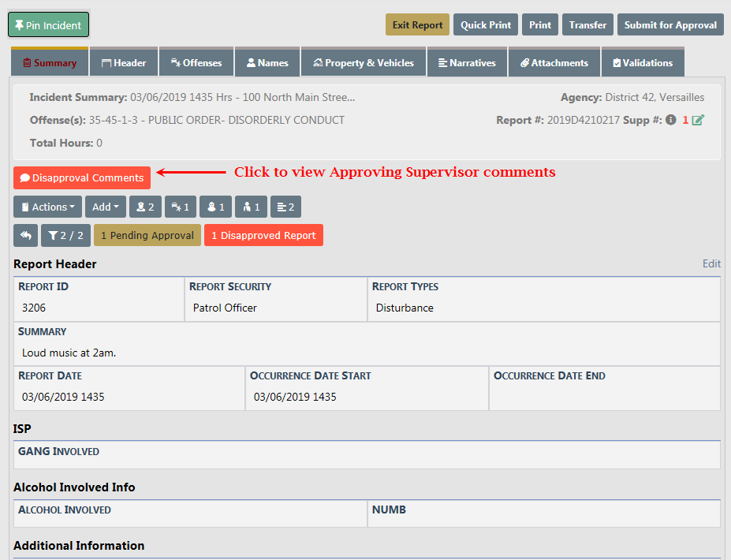This screenshot has height=560, width=731.
Task: Open the Add dropdown menu
Action: pos(106,207)
